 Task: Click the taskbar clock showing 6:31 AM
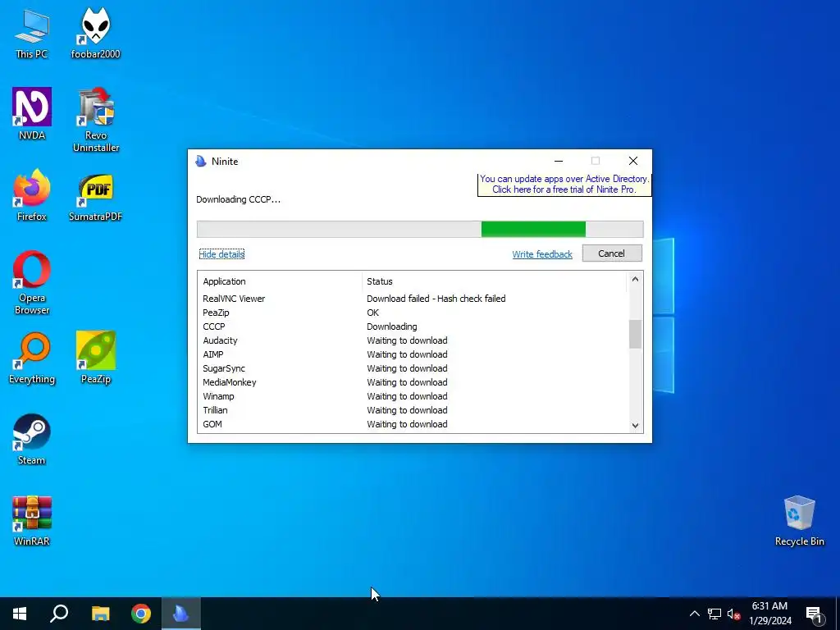pos(769,614)
